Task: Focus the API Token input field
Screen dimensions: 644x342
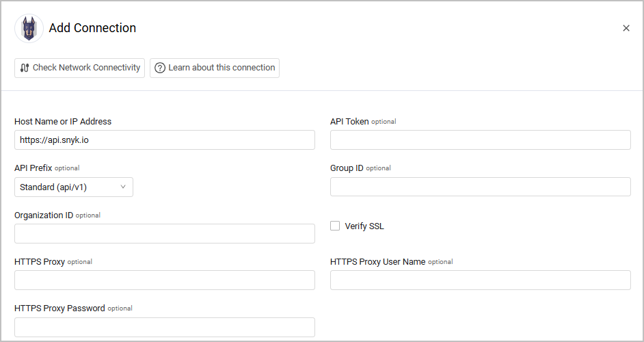Action: coord(480,140)
